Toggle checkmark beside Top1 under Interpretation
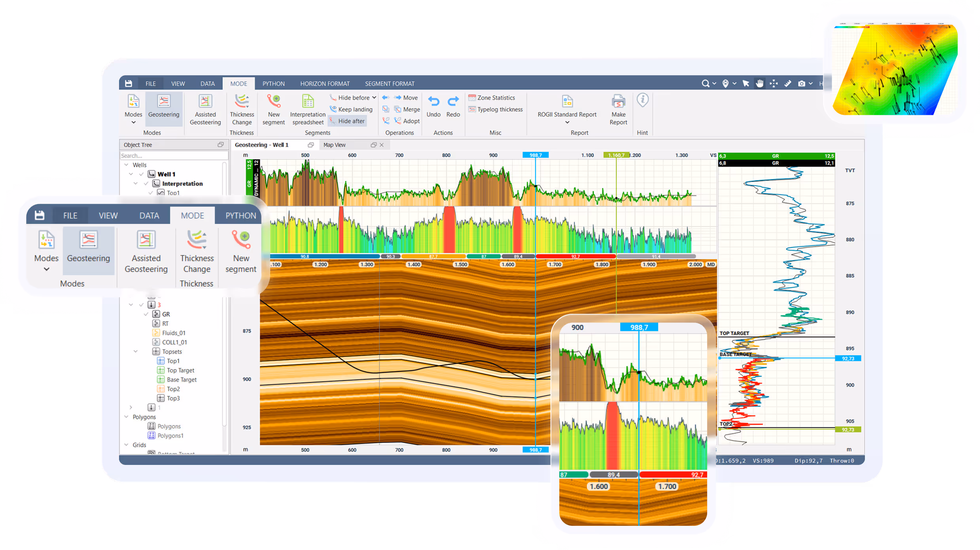980x550 pixels. (x=151, y=193)
